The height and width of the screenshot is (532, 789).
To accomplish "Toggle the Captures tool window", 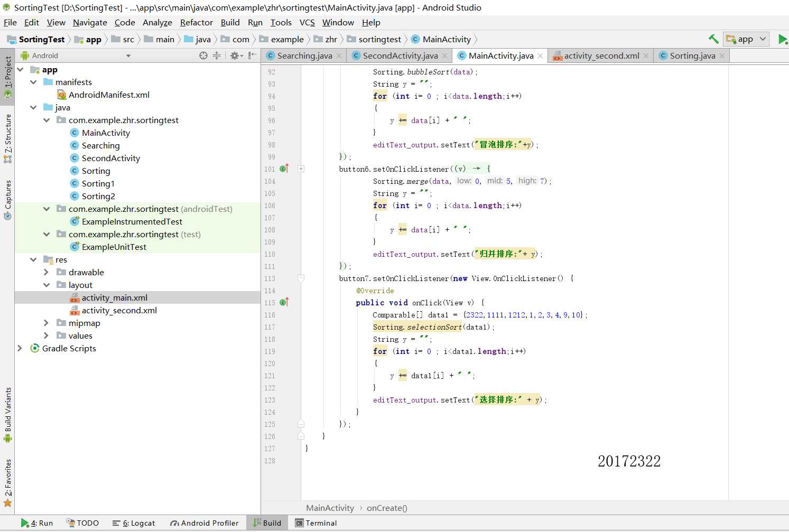I will click(x=7, y=200).
